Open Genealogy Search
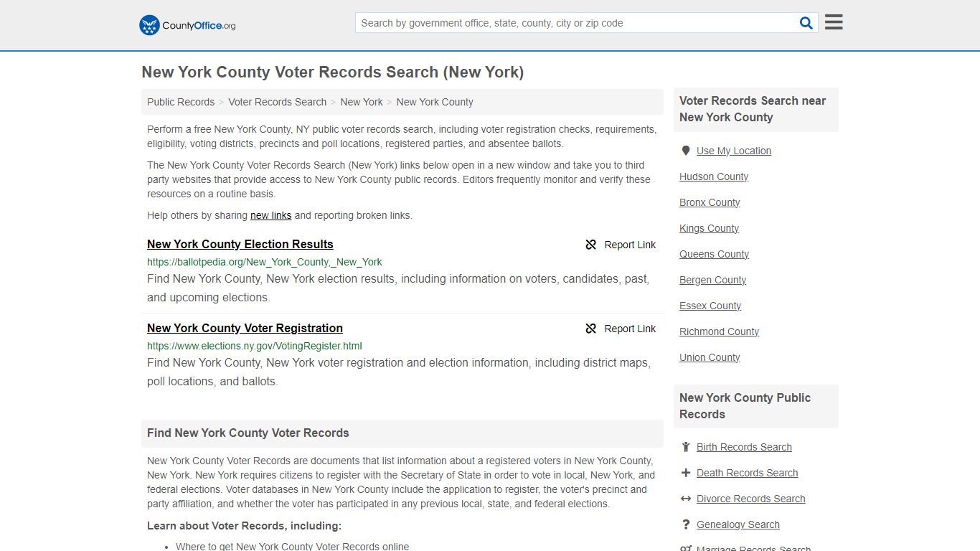The width and height of the screenshot is (980, 551). (x=738, y=524)
